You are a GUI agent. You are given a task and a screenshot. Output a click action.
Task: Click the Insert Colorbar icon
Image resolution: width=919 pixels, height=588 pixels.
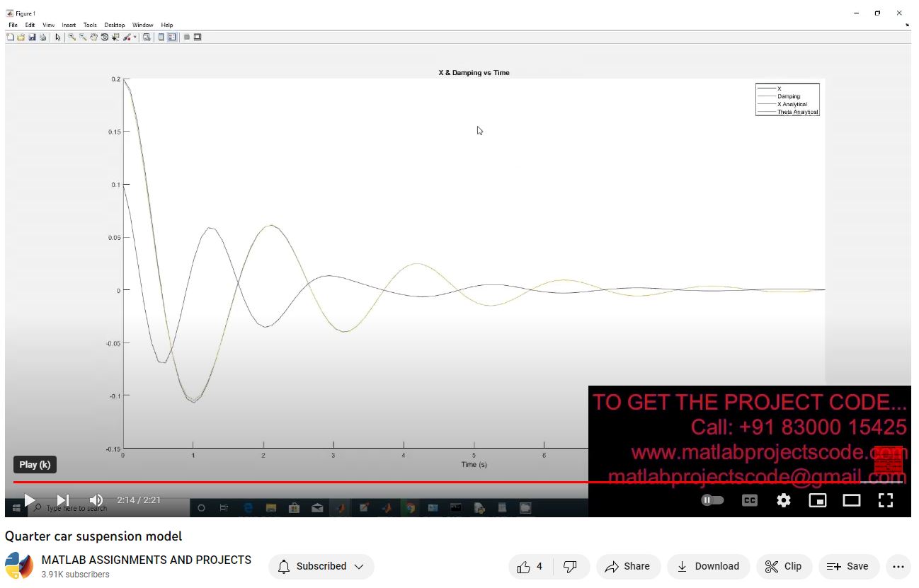coord(161,37)
